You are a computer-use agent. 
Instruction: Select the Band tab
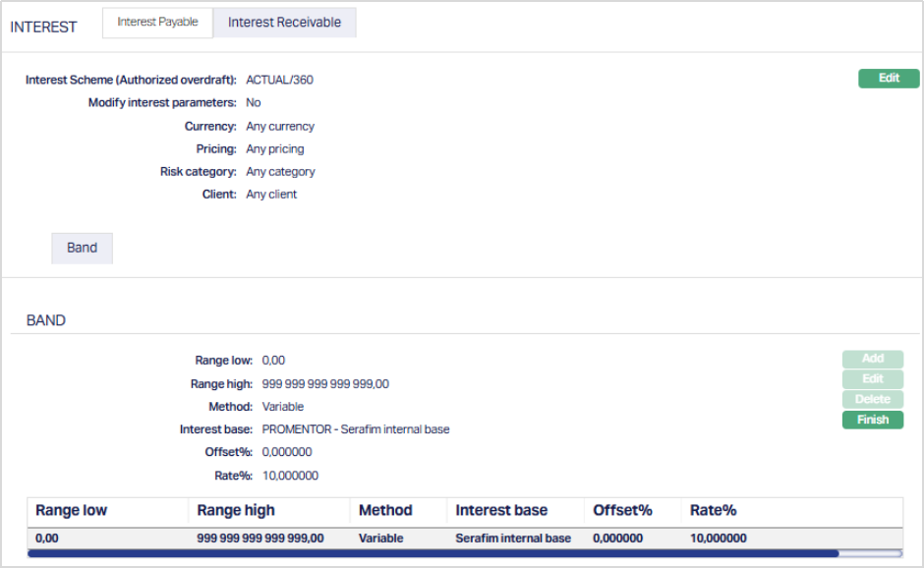click(x=82, y=248)
